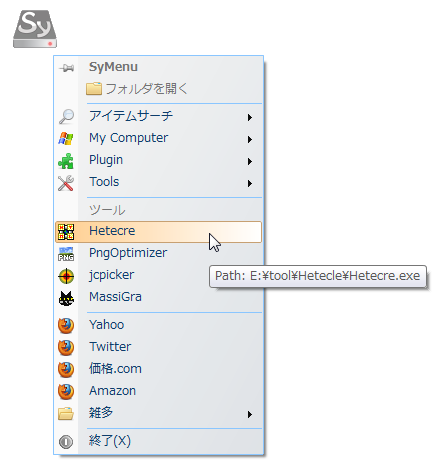
Task: Open the Twitter link entry
Action: 159,347
